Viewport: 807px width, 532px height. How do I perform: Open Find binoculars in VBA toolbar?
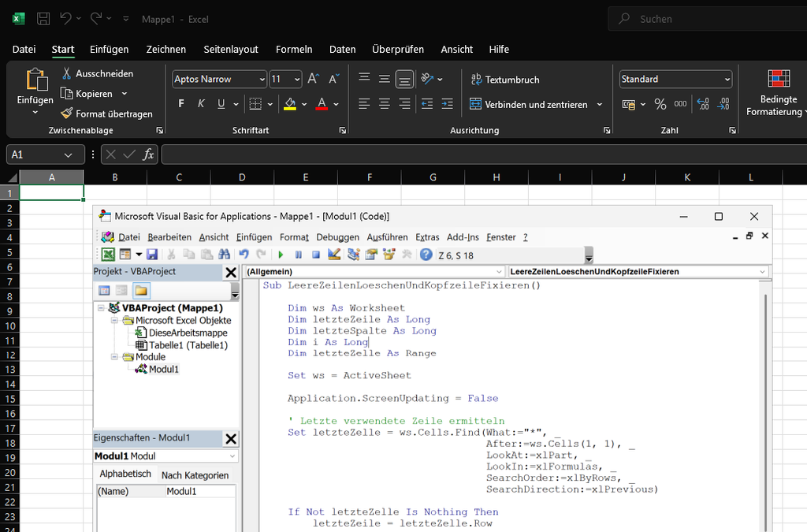coord(224,254)
